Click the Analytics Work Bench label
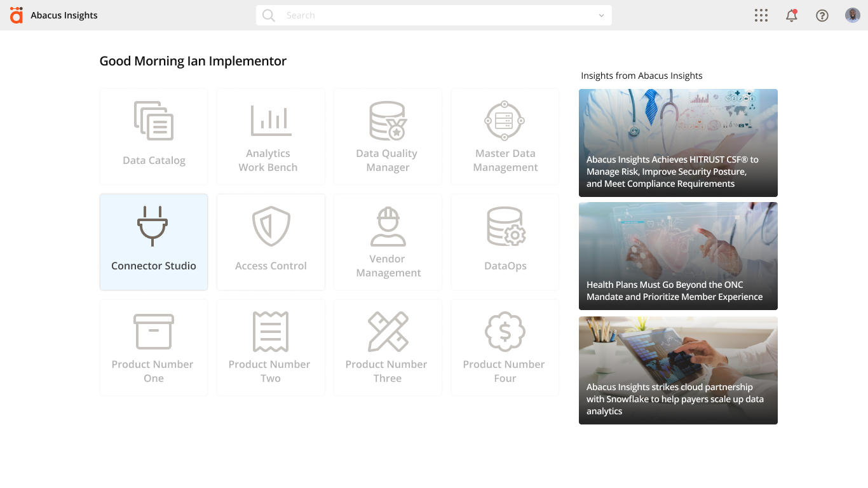This screenshot has height=488, width=868. coord(268,160)
